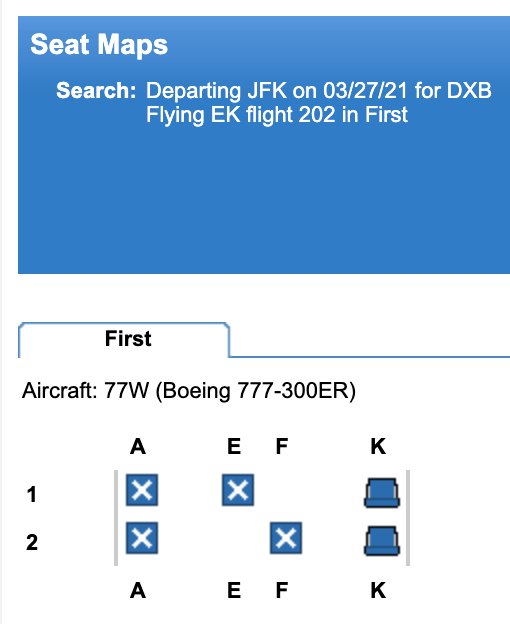Click top column header E
Screen dimensions: 510x624
234,447
